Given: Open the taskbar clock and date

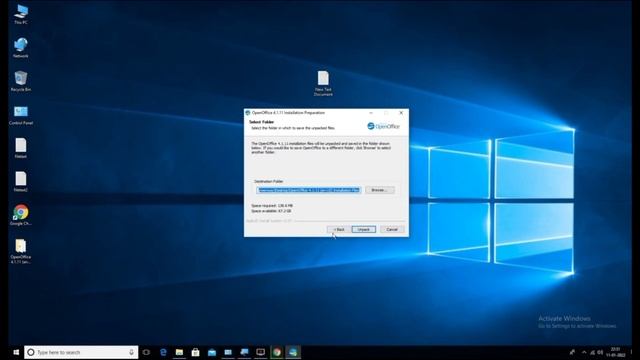Looking at the screenshot, I should 616,352.
